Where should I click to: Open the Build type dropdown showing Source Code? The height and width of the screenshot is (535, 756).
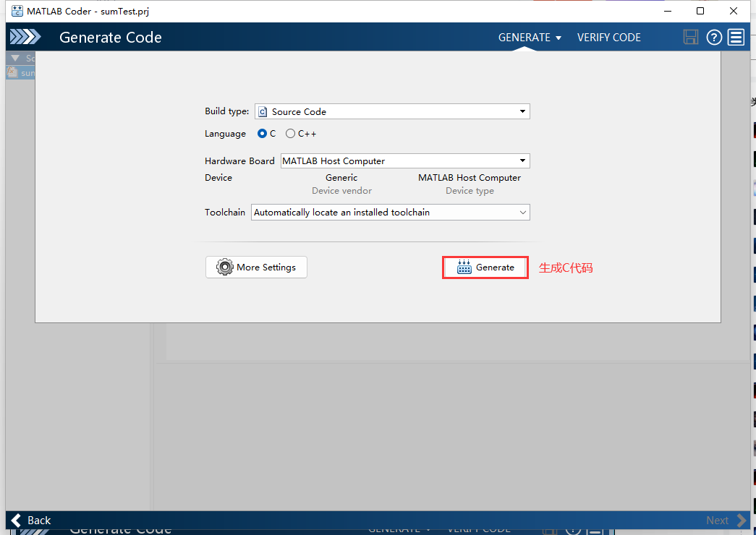point(392,111)
